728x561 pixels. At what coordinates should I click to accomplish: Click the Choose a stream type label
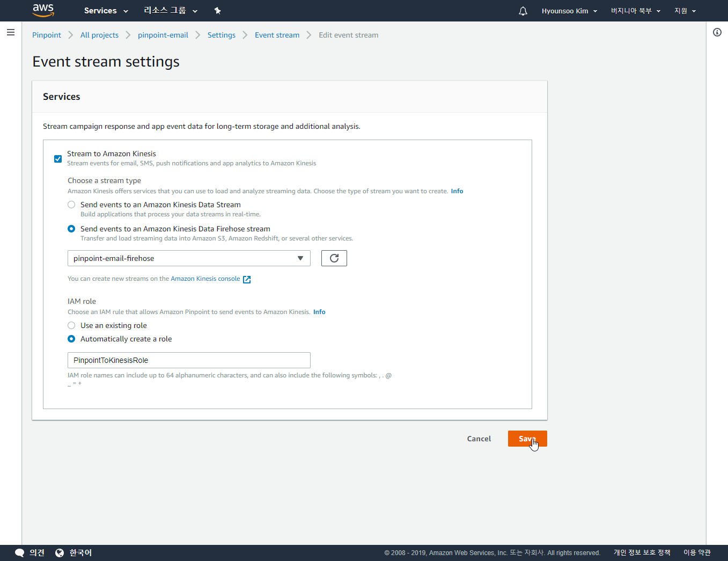click(104, 180)
